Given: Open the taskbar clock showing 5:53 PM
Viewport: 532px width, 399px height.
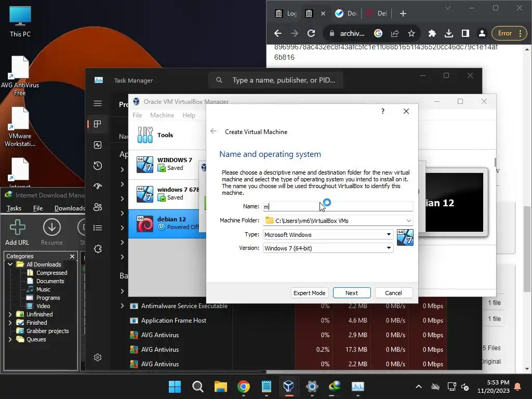Looking at the screenshot, I should tap(494, 387).
